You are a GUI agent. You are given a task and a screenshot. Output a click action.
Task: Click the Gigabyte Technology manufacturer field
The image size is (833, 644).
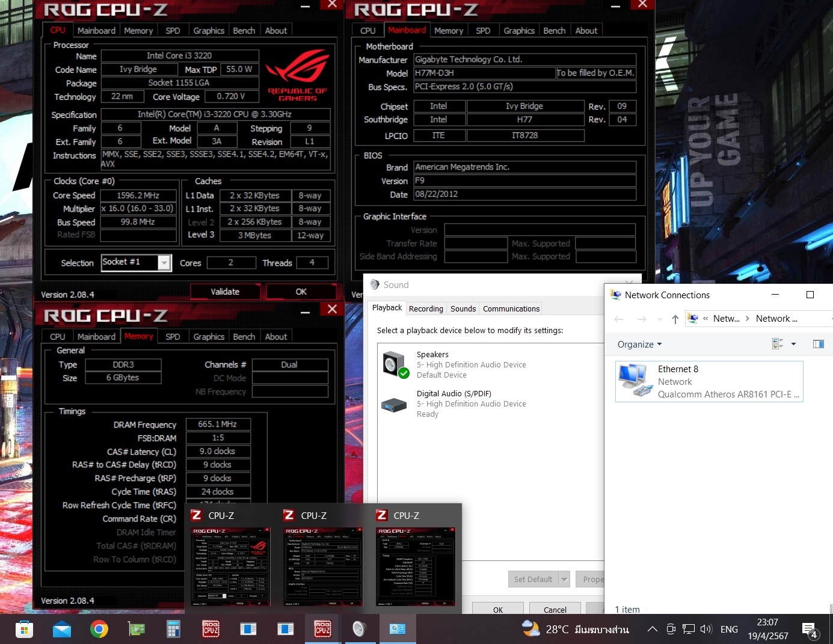524,60
